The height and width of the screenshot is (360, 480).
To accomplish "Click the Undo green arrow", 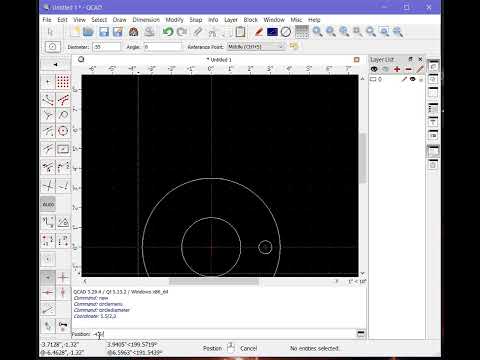I will (x=168, y=32).
